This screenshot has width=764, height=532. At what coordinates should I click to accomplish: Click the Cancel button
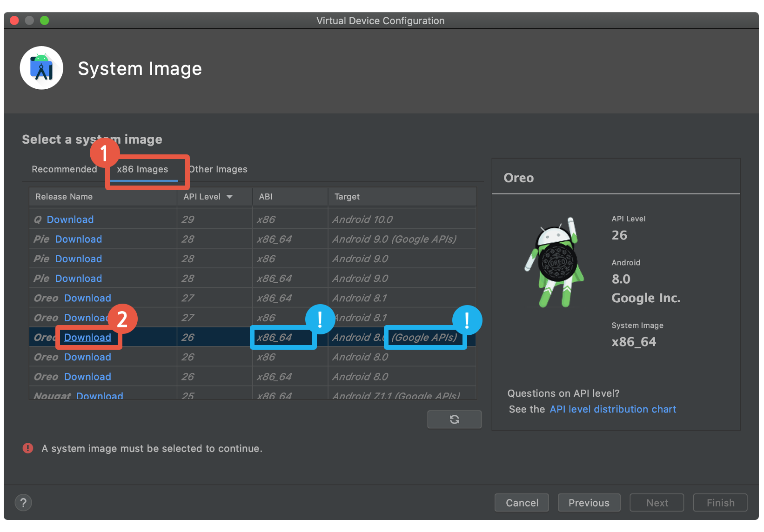[522, 503]
